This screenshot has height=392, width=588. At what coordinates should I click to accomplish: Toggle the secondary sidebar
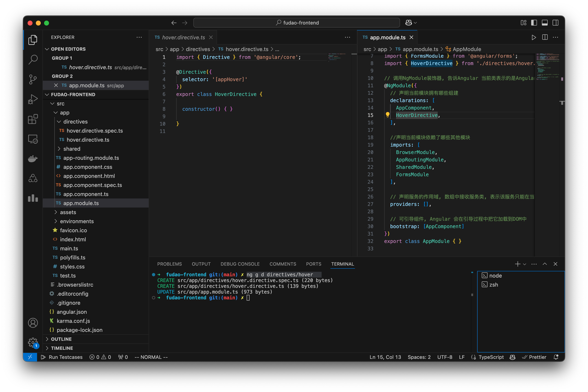click(555, 22)
